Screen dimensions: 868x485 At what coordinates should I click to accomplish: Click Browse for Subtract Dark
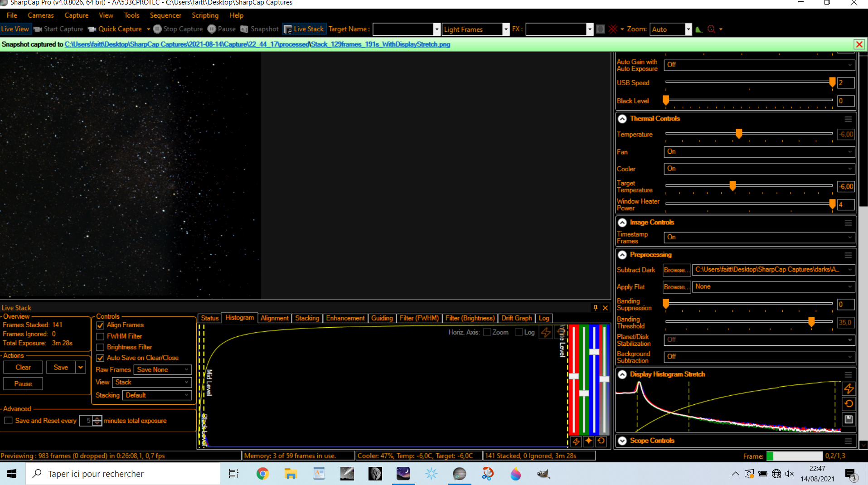pos(676,270)
